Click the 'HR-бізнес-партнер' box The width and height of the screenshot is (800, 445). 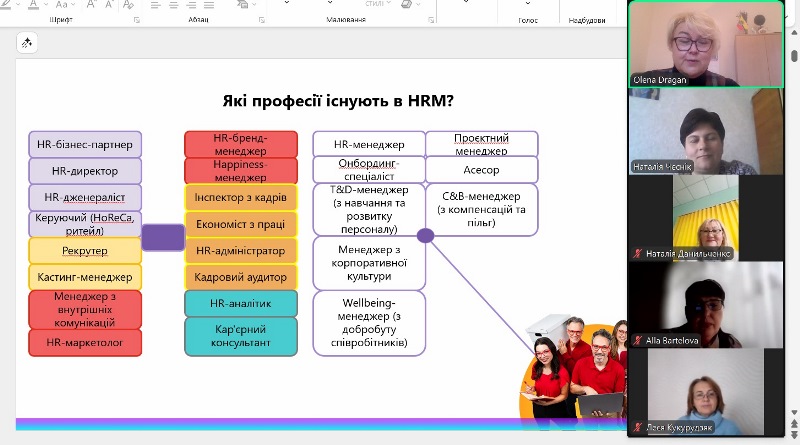point(85,144)
